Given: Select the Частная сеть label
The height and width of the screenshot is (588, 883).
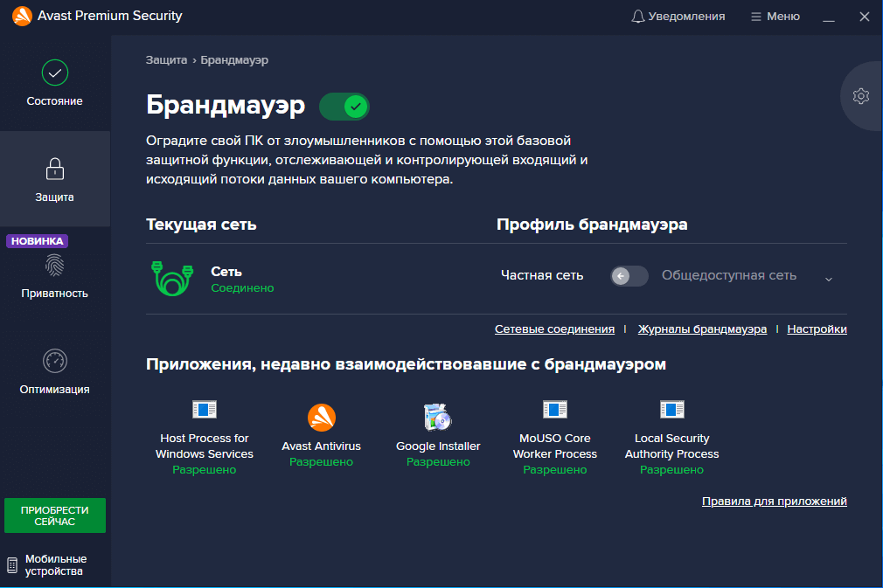Looking at the screenshot, I should (542, 276).
